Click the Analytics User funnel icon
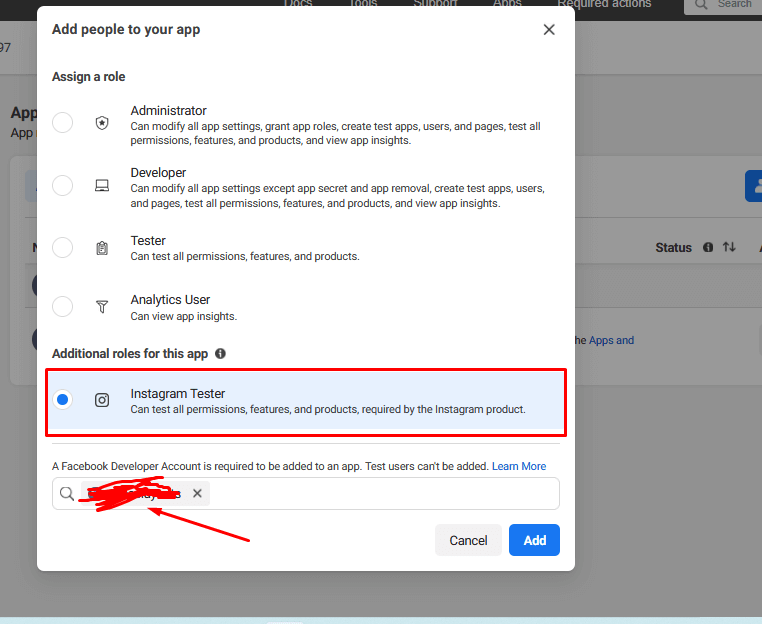Screen dimensions: 762x624 tap(102, 307)
